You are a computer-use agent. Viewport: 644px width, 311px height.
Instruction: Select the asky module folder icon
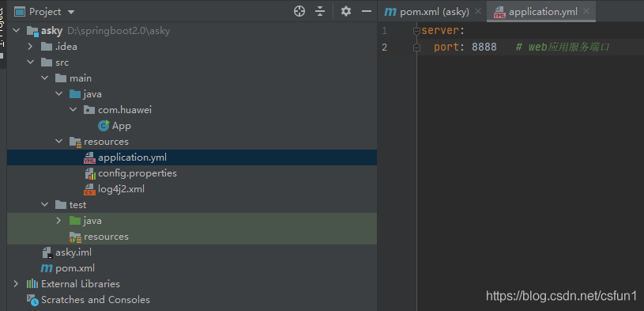click(32, 31)
